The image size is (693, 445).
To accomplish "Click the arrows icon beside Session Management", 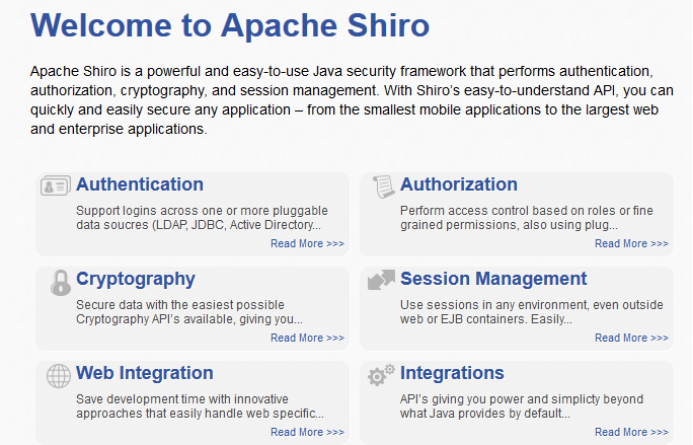I will [x=381, y=280].
